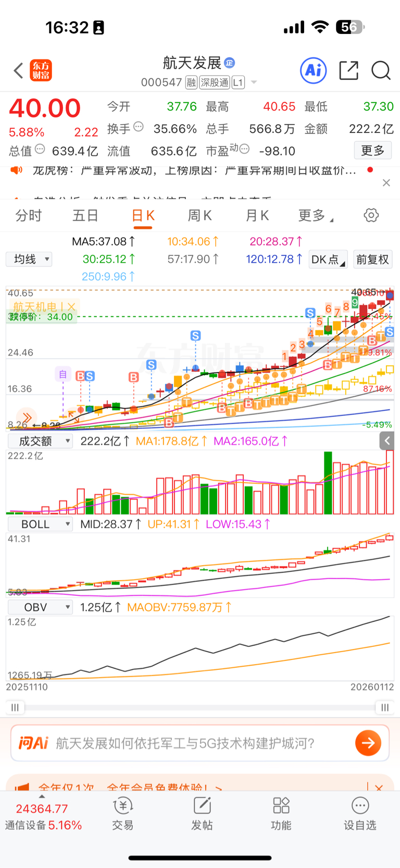This screenshot has height=868, width=400.
Task: Expand the 更多 chart period menu
Action: [316, 215]
